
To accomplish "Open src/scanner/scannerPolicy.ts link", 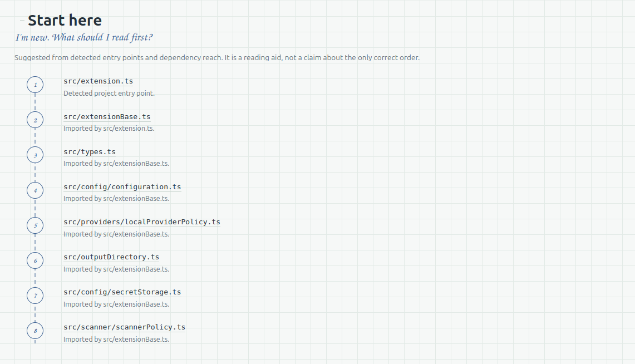I will [x=124, y=327].
